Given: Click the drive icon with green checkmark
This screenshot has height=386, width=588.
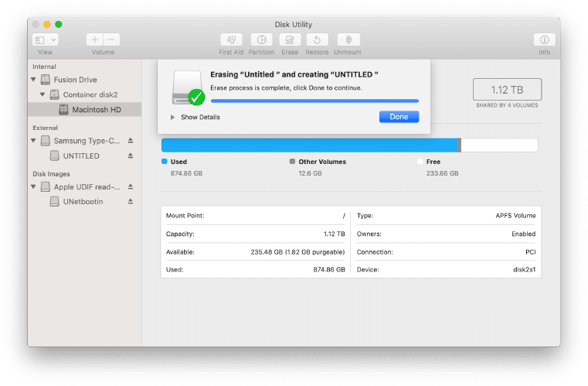Looking at the screenshot, I should point(188,89).
